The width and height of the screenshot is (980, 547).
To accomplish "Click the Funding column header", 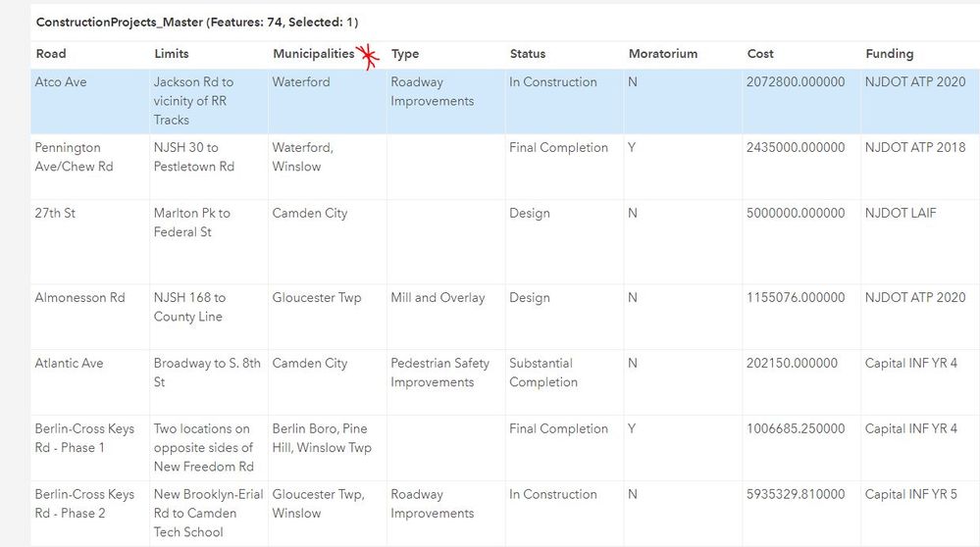I will tap(890, 54).
